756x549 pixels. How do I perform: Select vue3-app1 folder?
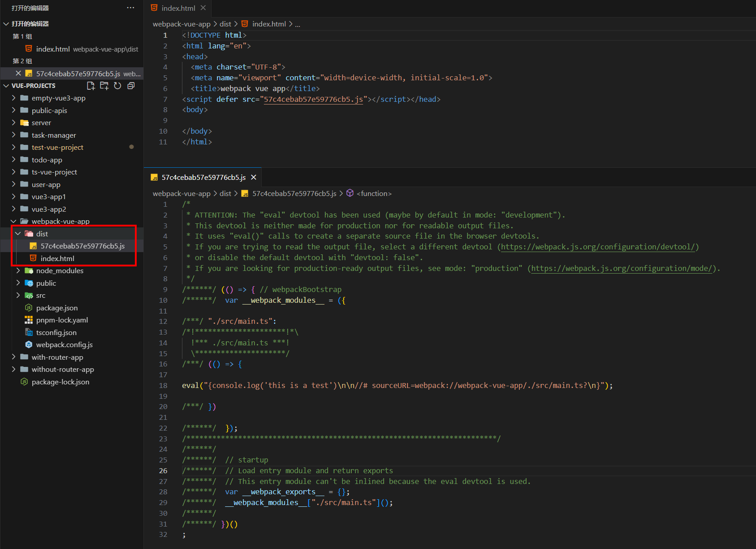[x=72, y=197]
